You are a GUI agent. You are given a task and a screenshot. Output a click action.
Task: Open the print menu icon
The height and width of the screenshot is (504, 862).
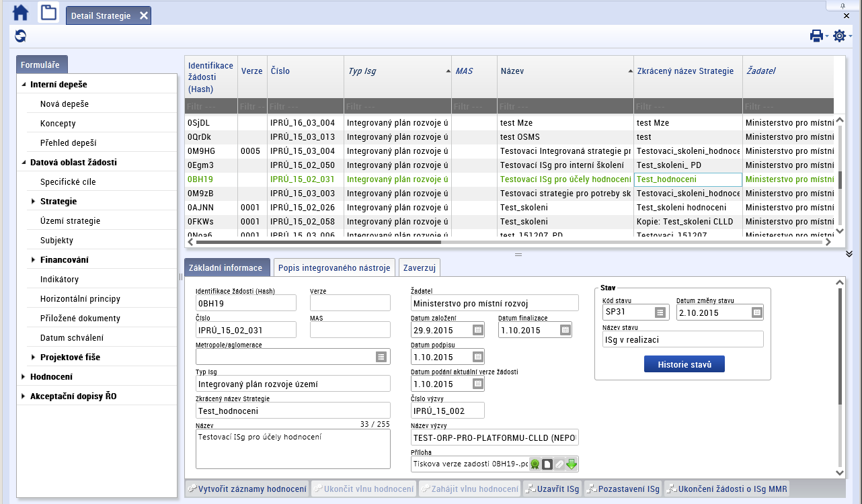coord(816,36)
